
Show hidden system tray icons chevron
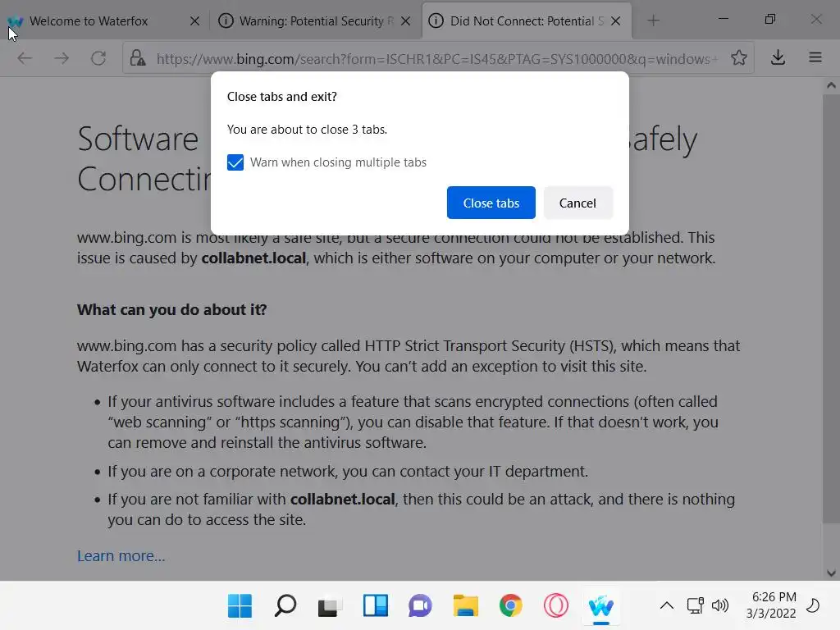(666, 606)
